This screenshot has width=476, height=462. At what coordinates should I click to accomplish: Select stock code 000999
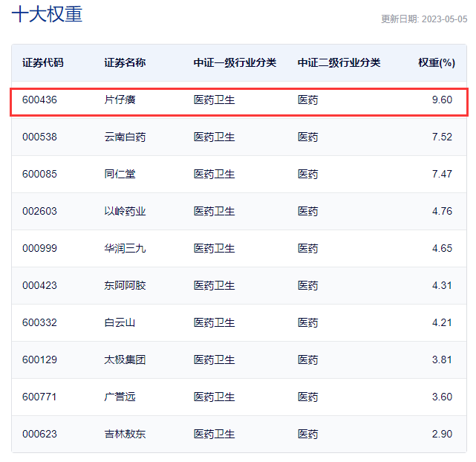[39, 248]
